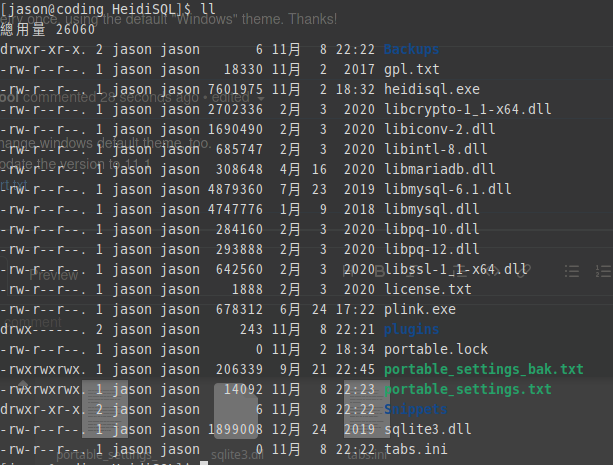Click the file size 7601975
Screen dimensions: 613x465
[235, 89]
